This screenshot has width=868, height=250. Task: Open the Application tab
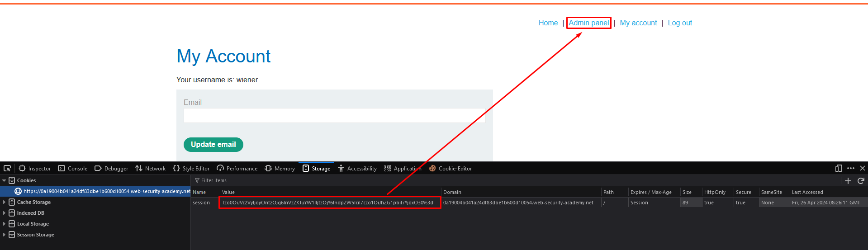(403, 168)
